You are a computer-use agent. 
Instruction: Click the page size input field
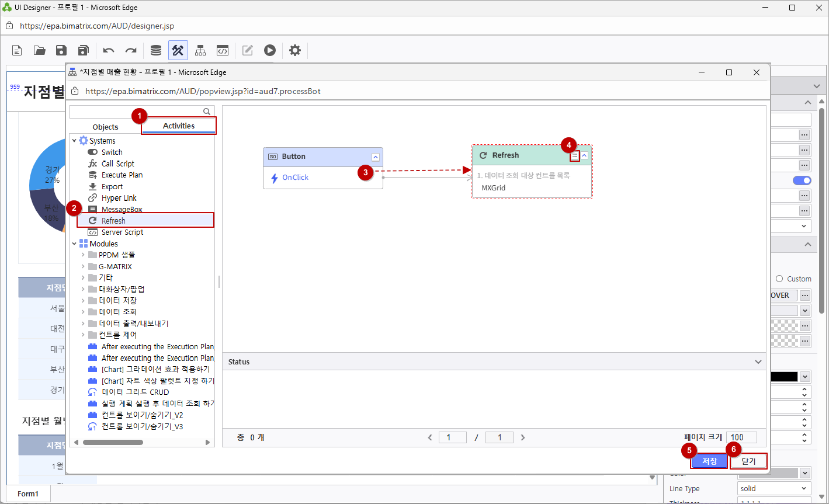click(741, 437)
